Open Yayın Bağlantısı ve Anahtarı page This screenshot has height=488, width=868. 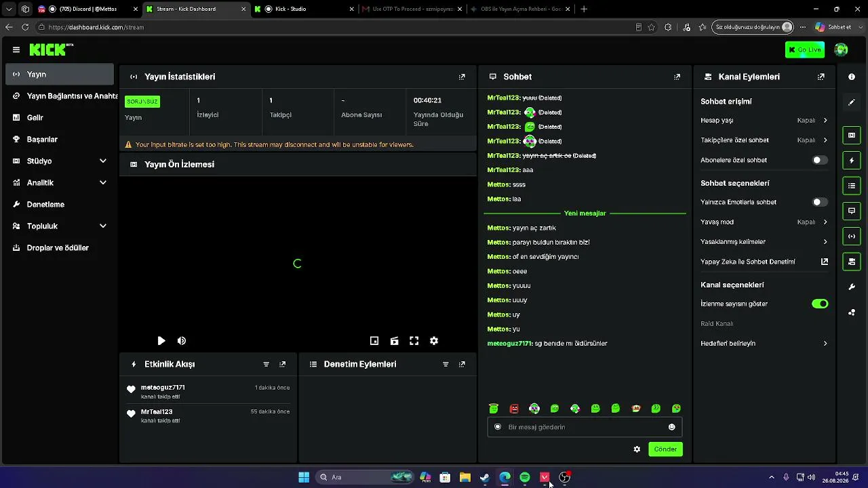(59, 96)
